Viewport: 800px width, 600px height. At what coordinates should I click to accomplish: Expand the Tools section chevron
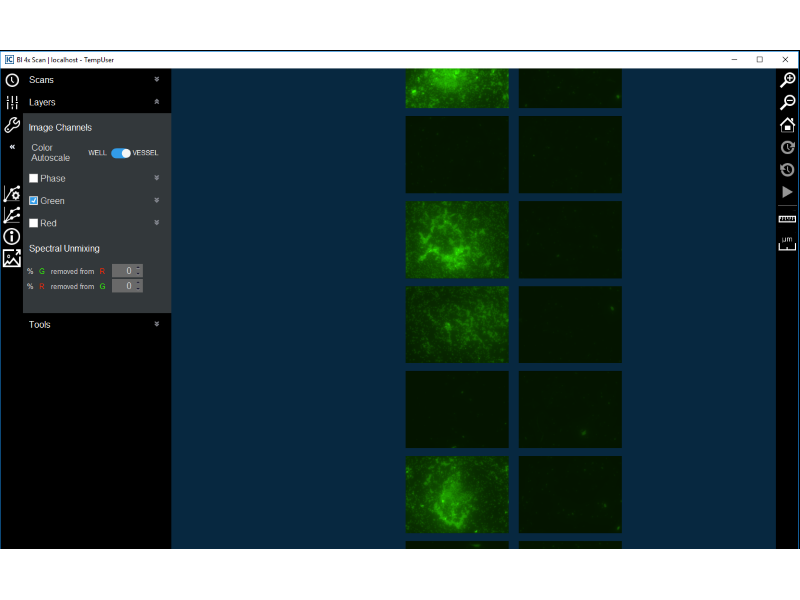[157, 324]
